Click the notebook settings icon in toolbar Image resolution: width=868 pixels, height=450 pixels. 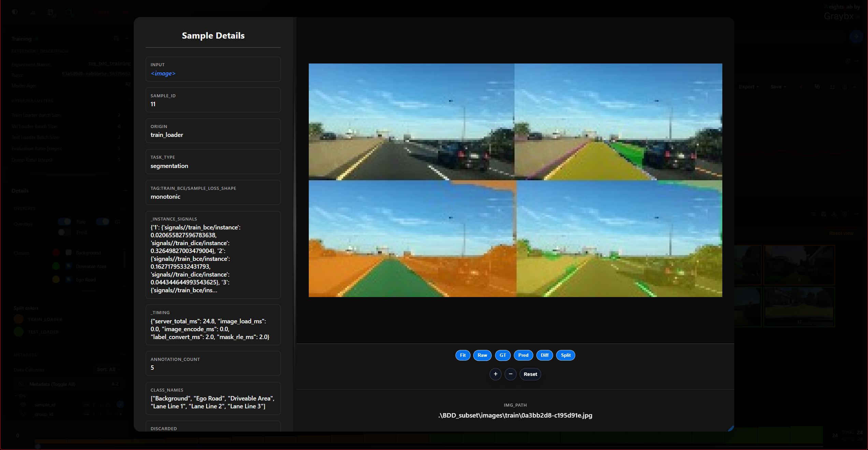tap(51, 12)
